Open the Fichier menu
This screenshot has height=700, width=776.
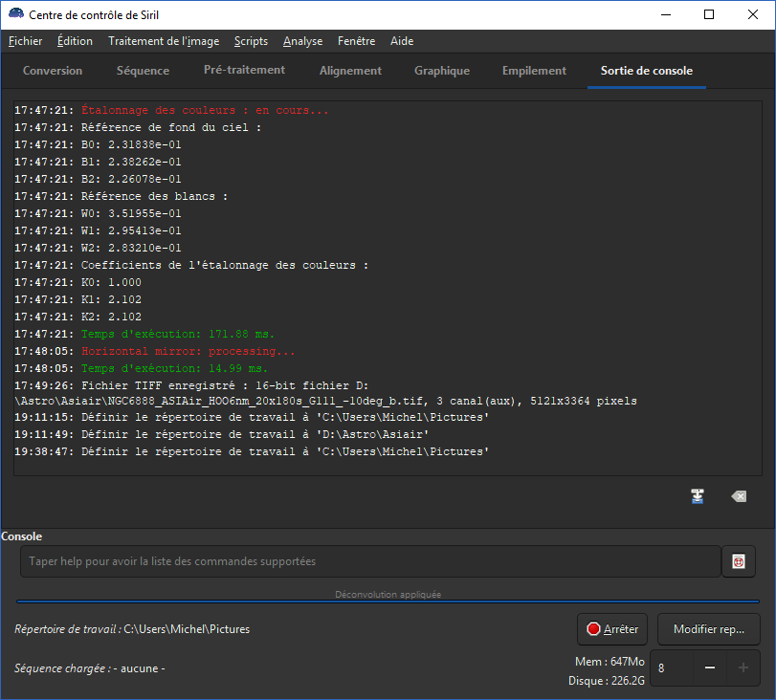[x=25, y=41]
